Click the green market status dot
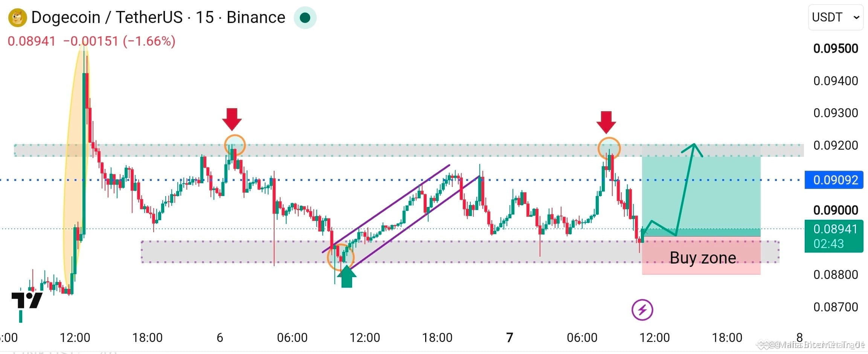Image resolution: width=868 pixels, height=354 pixels. (305, 18)
